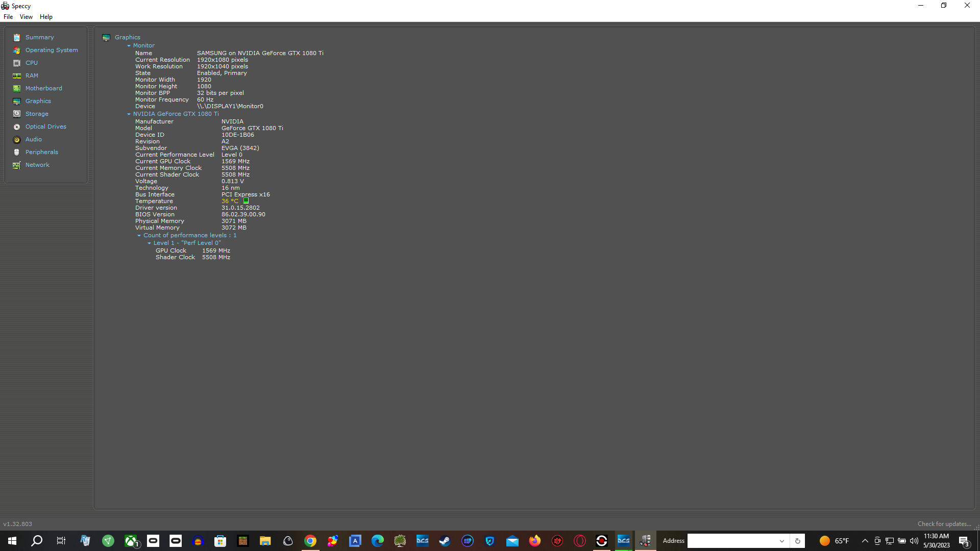This screenshot has height=551, width=980.
Task: Collapse Count of performance levels node
Action: tap(139, 236)
